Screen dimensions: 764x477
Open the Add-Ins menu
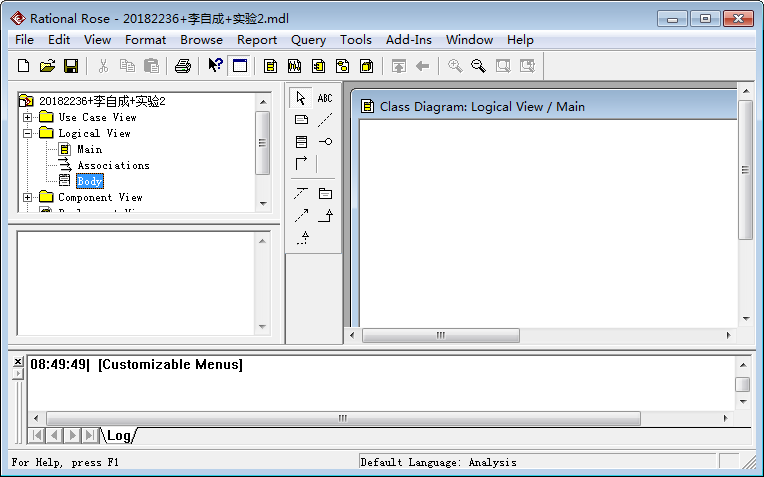409,40
